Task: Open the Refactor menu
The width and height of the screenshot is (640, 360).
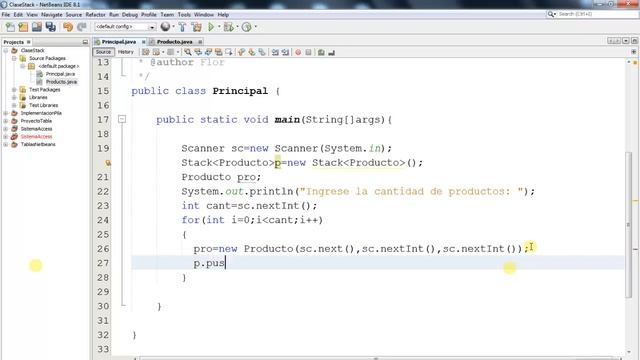Action: tap(96, 15)
